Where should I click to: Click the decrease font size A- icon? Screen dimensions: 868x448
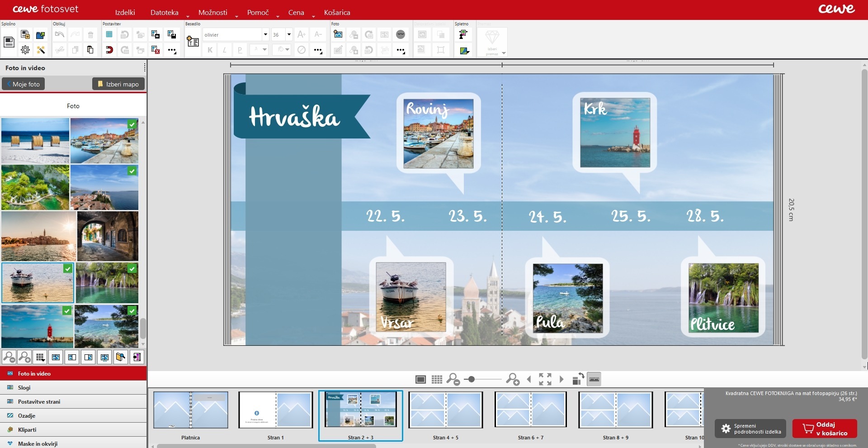(x=318, y=34)
